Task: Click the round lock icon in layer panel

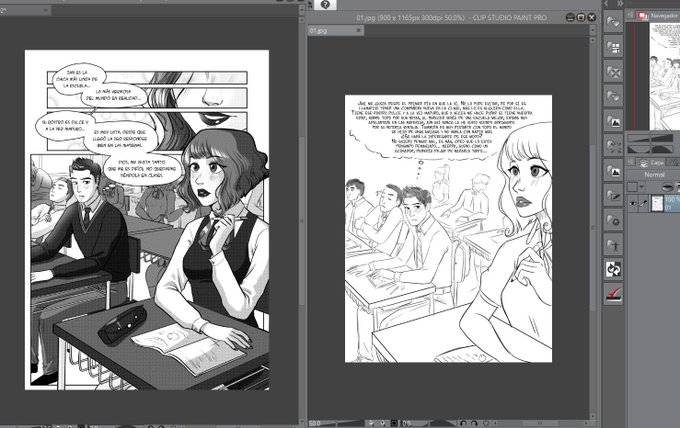Action: pos(668,187)
